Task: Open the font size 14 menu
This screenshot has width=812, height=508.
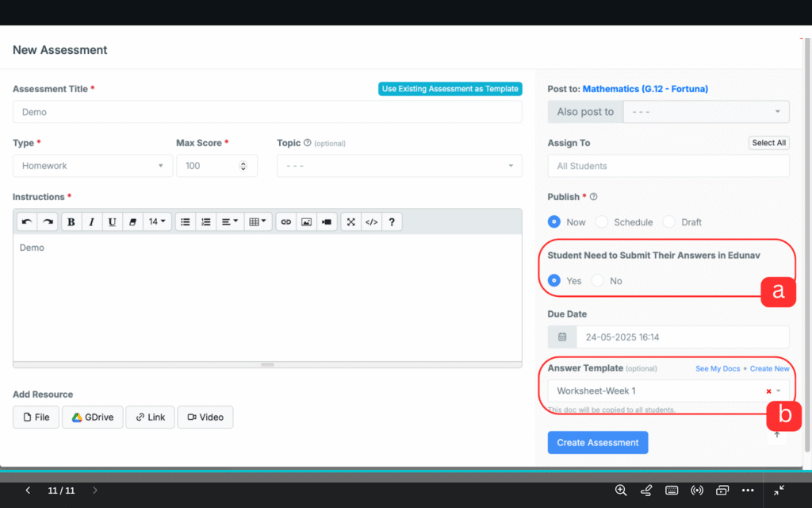Action: (158, 222)
